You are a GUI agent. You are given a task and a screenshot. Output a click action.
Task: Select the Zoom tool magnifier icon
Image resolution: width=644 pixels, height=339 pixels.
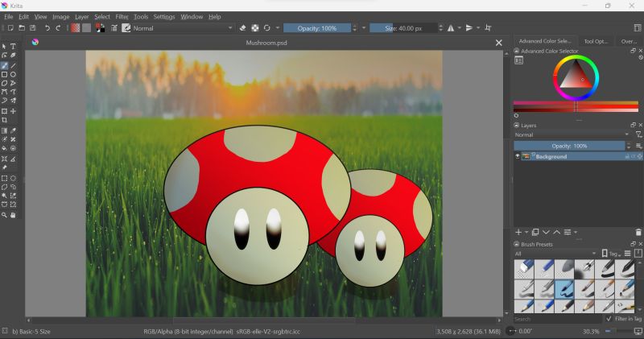click(x=5, y=215)
